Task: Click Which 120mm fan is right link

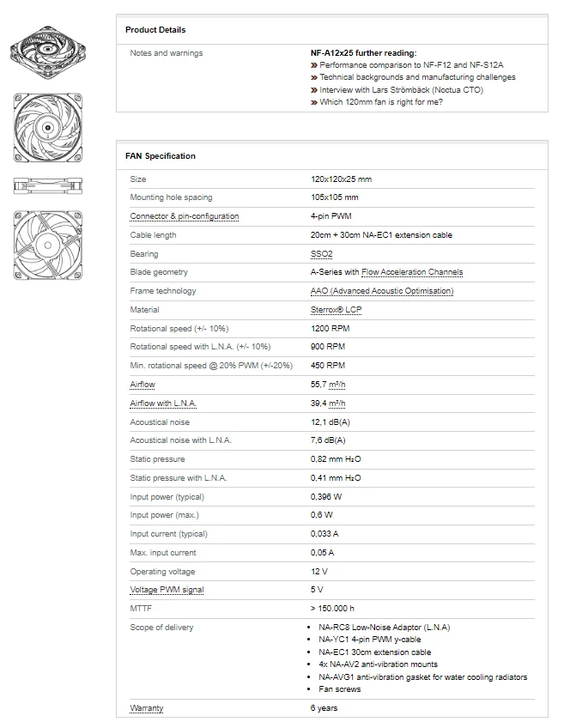Action: [381, 102]
